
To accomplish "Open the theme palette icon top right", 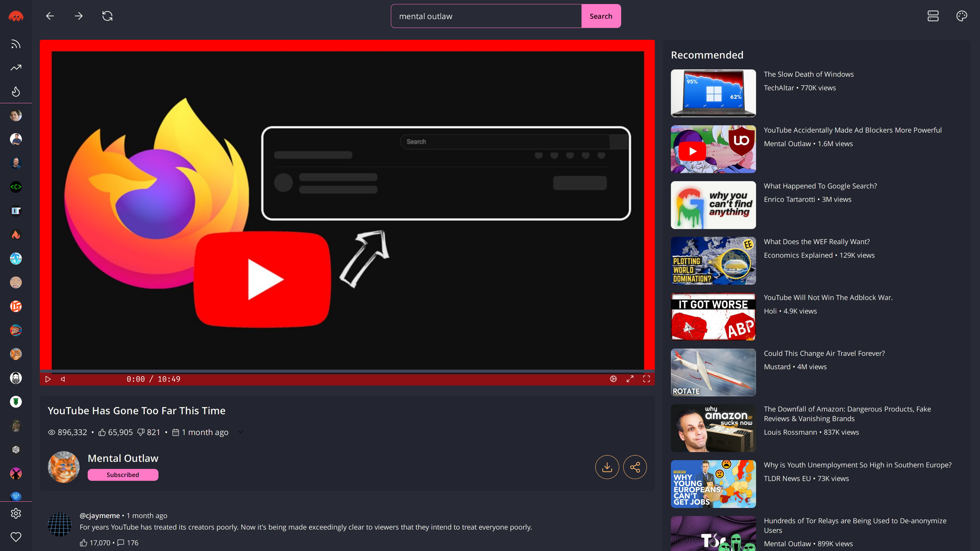I will tap(962, 16).
